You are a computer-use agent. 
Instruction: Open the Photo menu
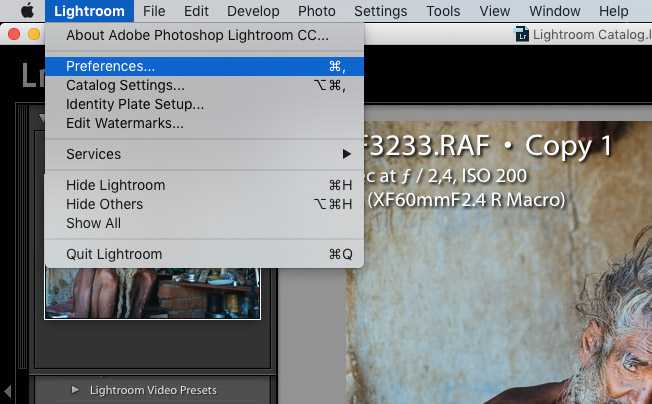pyautogui.click(x=316, y=11)
